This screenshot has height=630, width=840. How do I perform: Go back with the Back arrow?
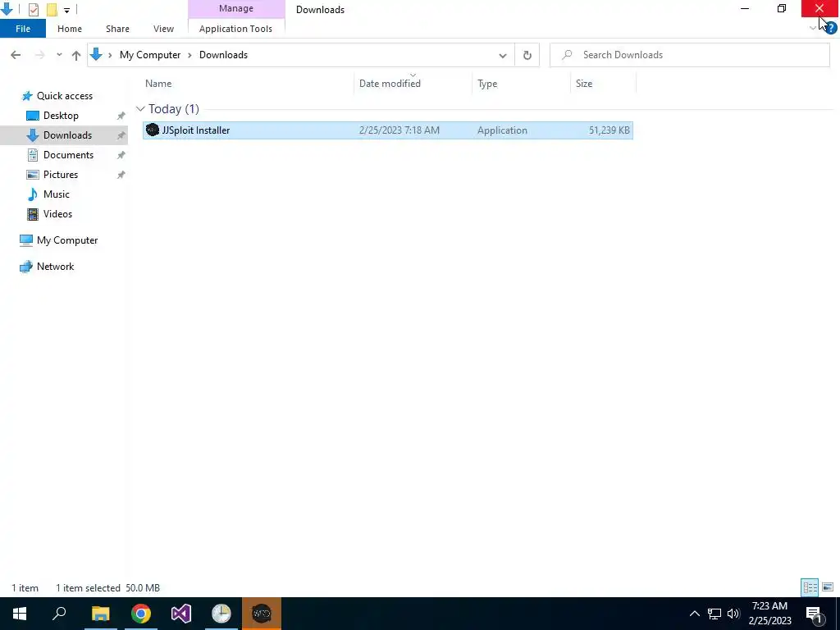tap(16, 55)
